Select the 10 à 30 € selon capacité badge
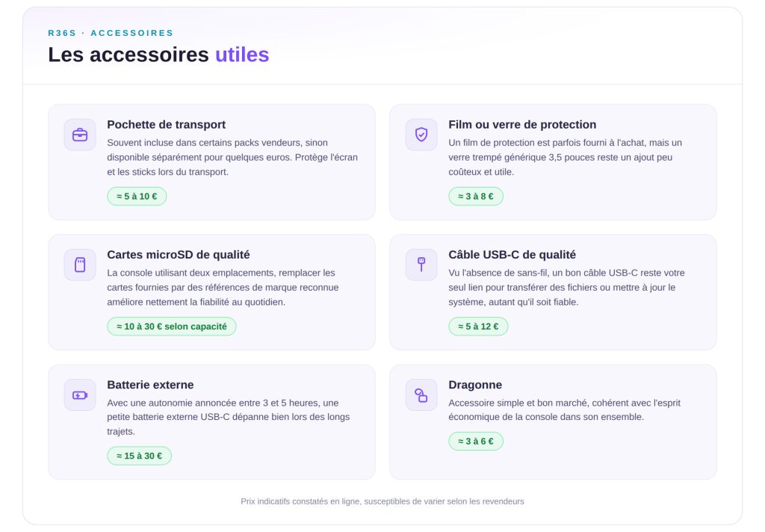Screen dimensions: 765x532 click(172, 327)
